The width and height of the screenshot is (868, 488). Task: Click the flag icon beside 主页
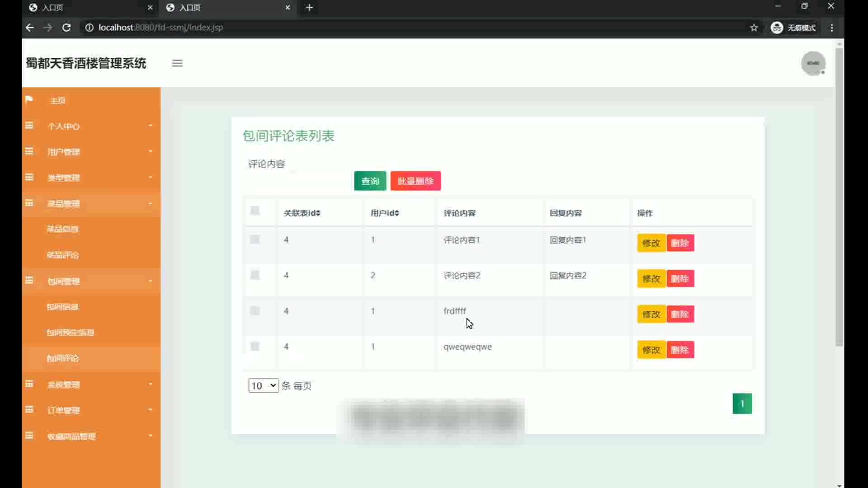coord(29,99)
